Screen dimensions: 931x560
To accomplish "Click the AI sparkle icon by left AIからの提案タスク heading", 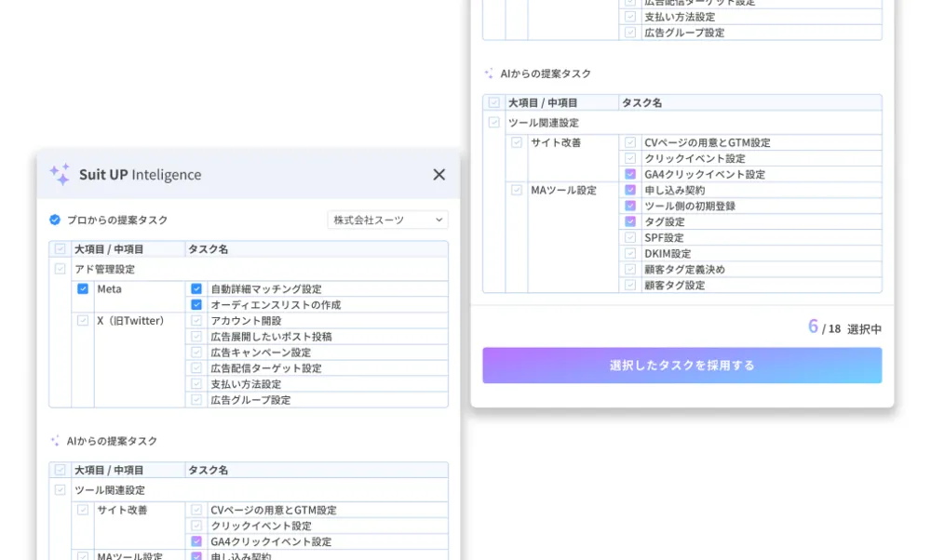I will point(56,441).
